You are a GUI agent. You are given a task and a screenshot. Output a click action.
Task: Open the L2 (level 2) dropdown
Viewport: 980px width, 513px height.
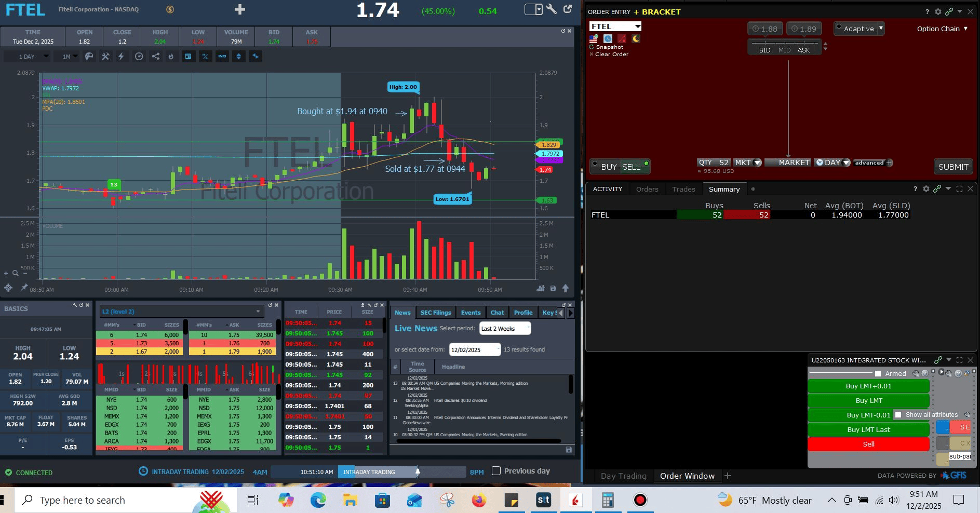click(182, 312)
